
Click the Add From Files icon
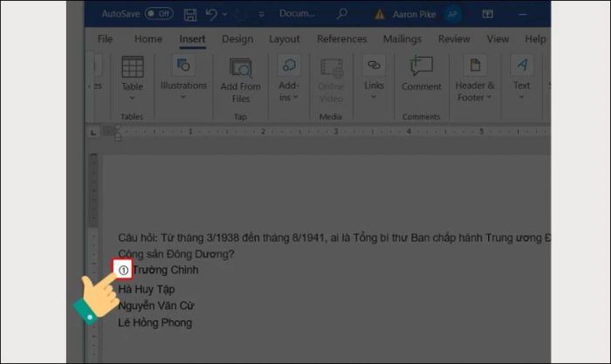[x=241, y=67]
